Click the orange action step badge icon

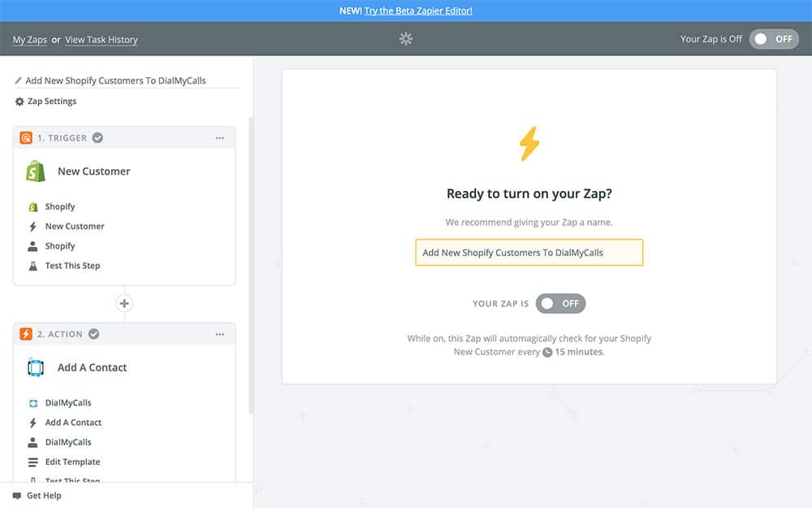point(26,334)
